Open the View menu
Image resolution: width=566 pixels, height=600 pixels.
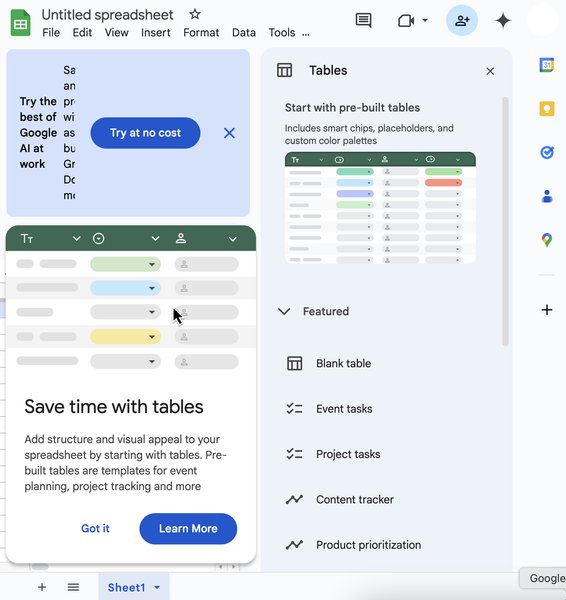click(116, 33)
